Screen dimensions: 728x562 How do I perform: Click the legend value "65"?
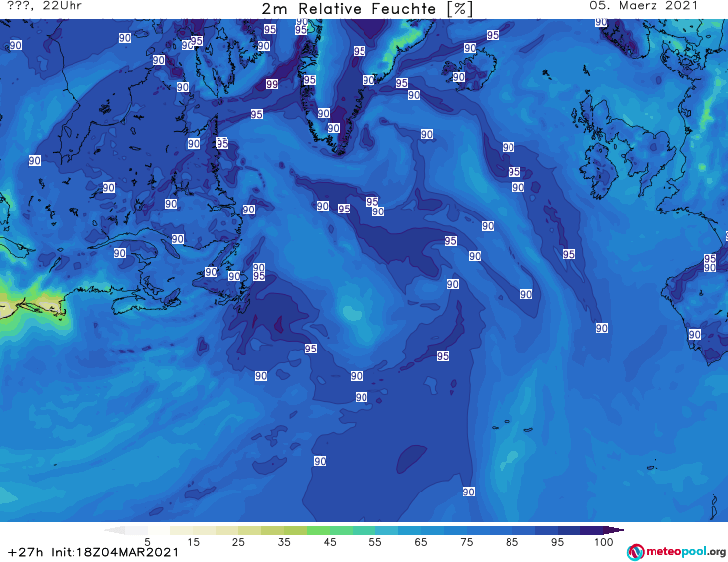point(421,542)
